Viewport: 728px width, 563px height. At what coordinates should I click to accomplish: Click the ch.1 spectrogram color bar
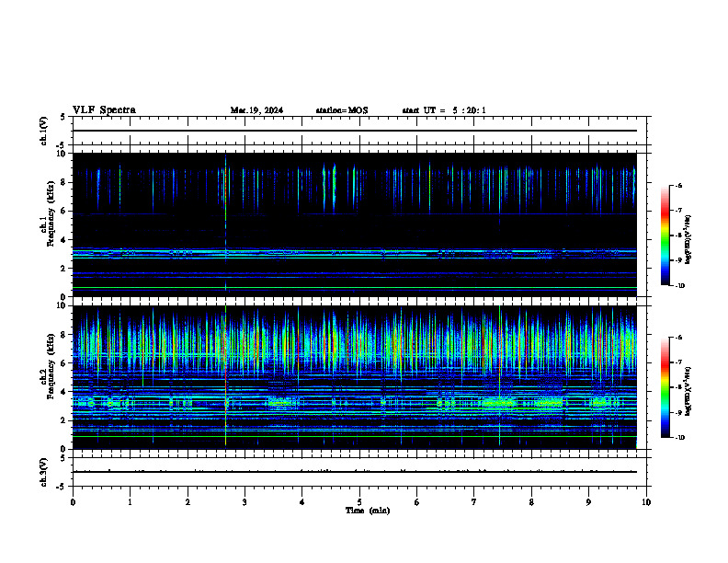(665, 236)
